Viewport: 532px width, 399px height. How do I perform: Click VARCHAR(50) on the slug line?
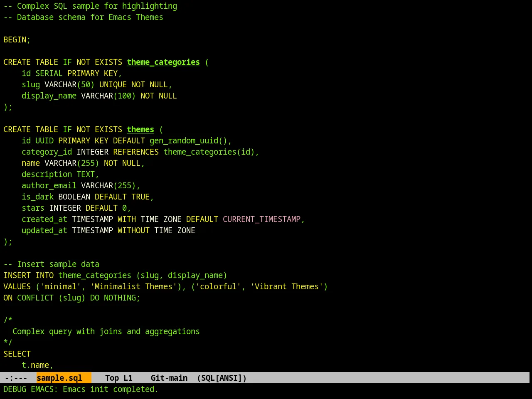[x=69, y=84]
